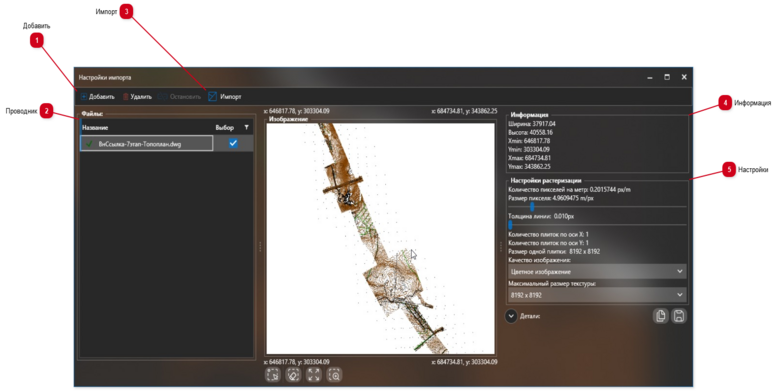
Task: Click the Высота: 40558.16 value
Action: point(531,133)
